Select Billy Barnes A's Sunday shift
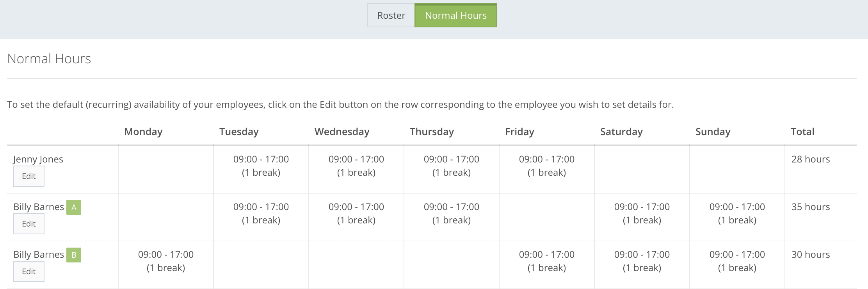Screen dimensions: 868x289 pos(737,213)
